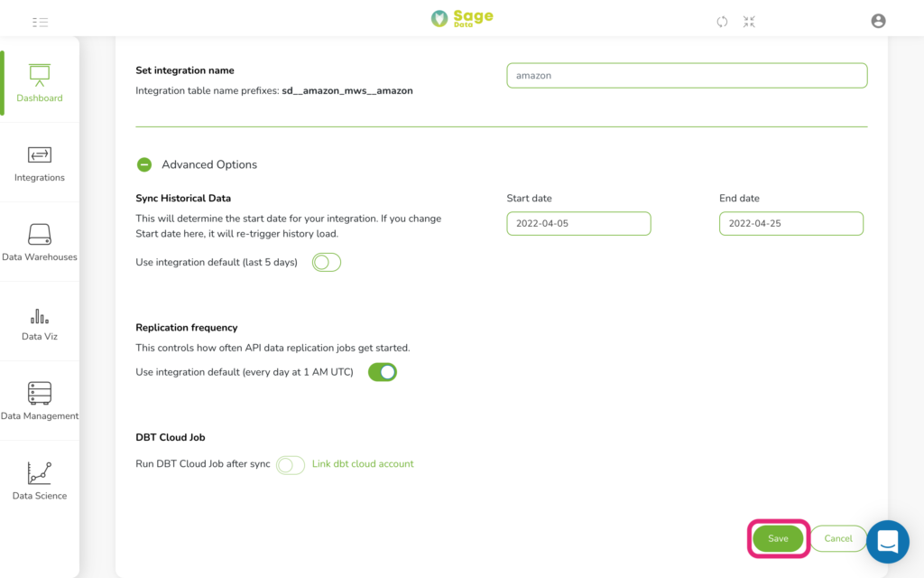Select the Data Management icon
924x578 pixels.
(x=40, y=393)
